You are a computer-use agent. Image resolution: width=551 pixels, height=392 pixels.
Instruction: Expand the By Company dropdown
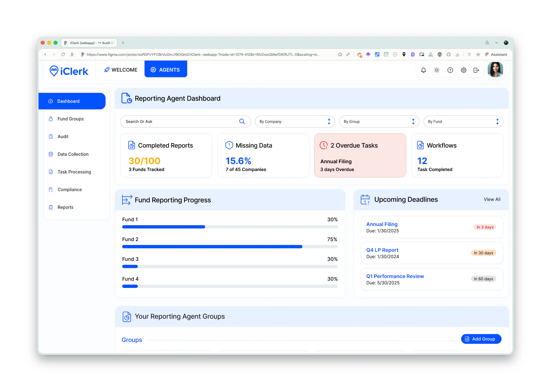(295, 122)
